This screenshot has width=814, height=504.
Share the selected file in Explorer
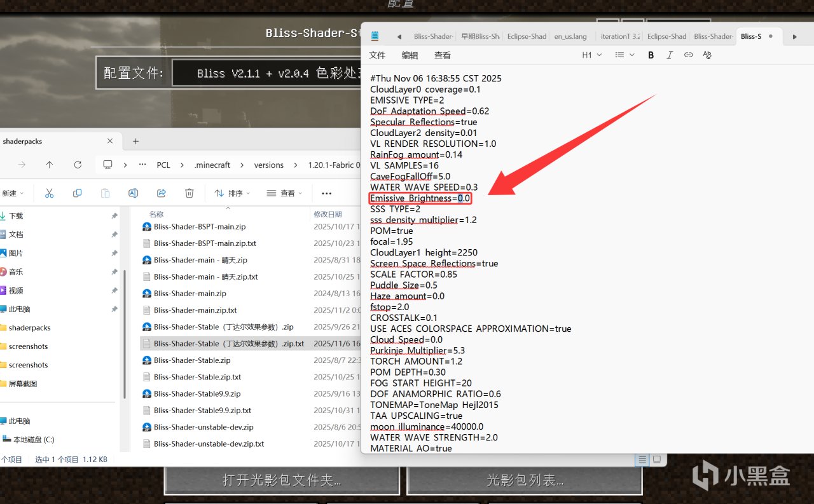click(162, 193)
